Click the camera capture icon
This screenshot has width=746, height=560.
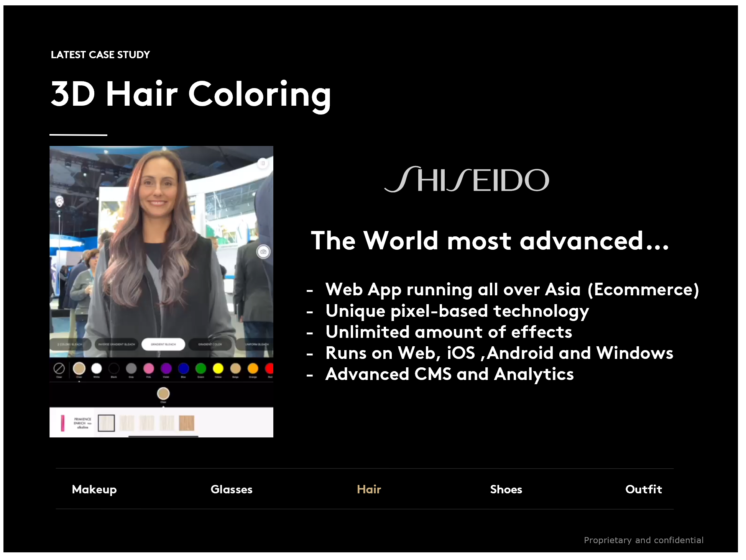point(263,252)
